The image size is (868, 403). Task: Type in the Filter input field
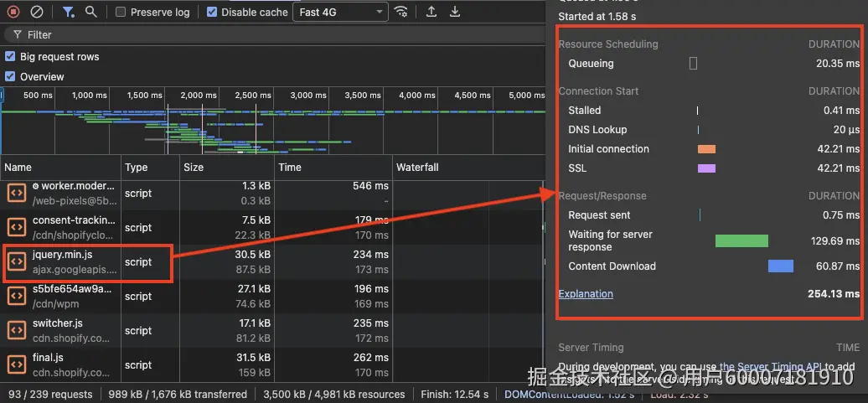(x=276, y=35)
